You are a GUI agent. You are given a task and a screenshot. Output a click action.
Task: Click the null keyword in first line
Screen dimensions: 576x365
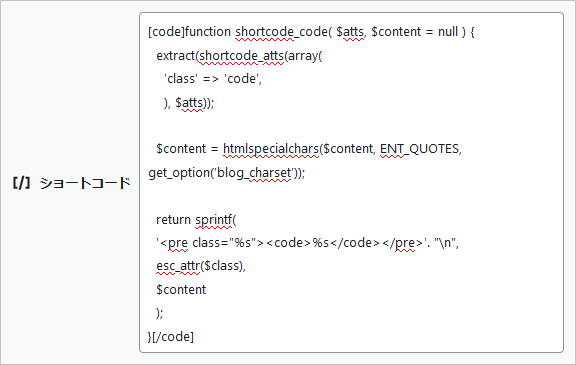[x=448, y=32]
